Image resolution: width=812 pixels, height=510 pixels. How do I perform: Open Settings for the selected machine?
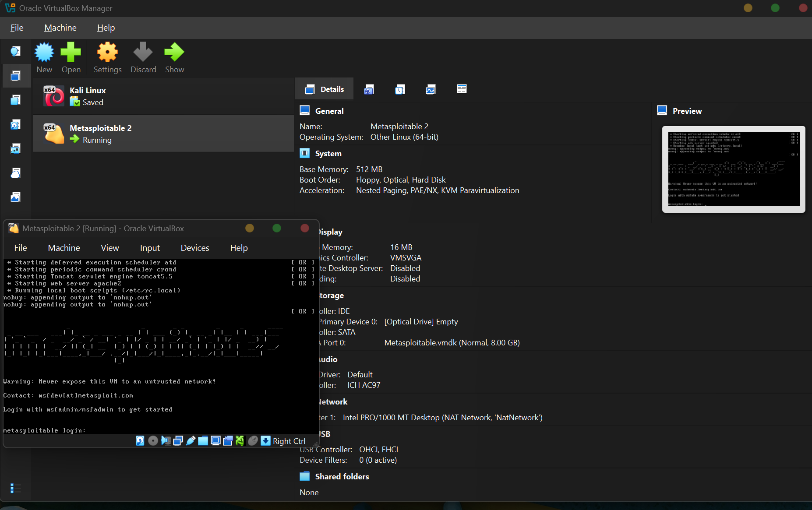tap(107, 58)
